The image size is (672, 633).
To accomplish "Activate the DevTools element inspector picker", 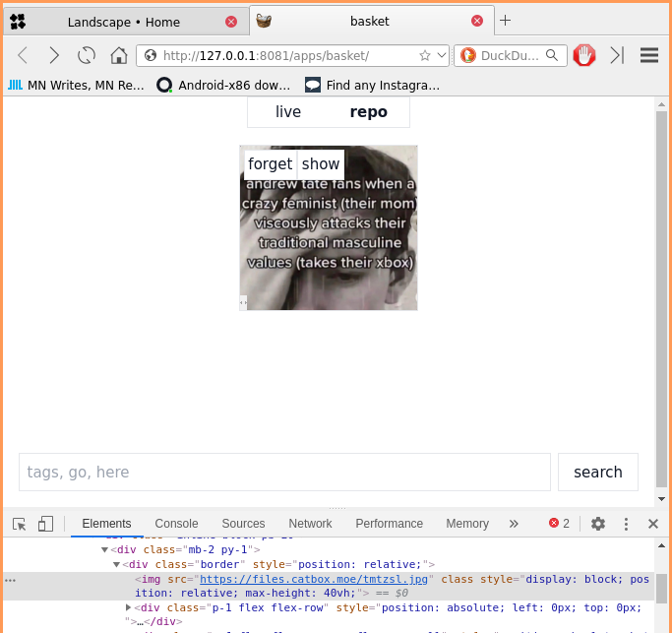I will coord(20,524).
